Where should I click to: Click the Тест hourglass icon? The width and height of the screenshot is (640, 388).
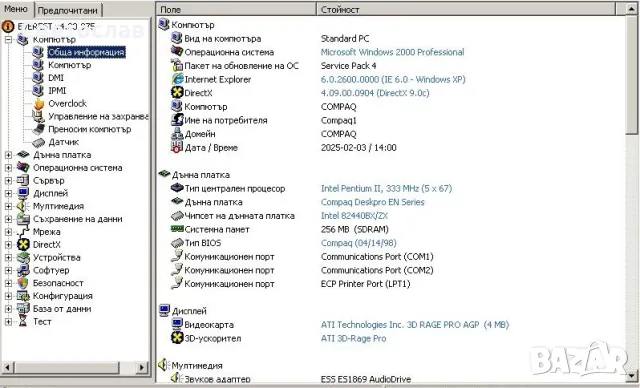(23, 321)
